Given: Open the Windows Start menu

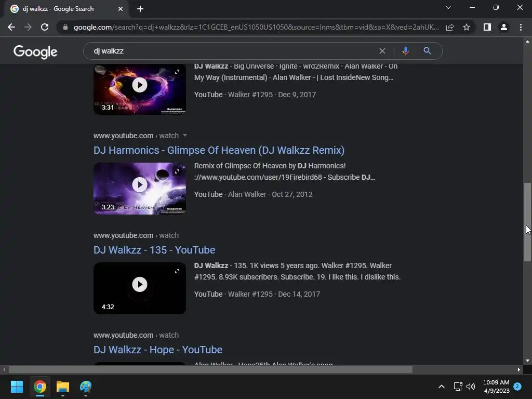Looking at the screenshot, I should [17, 387].
